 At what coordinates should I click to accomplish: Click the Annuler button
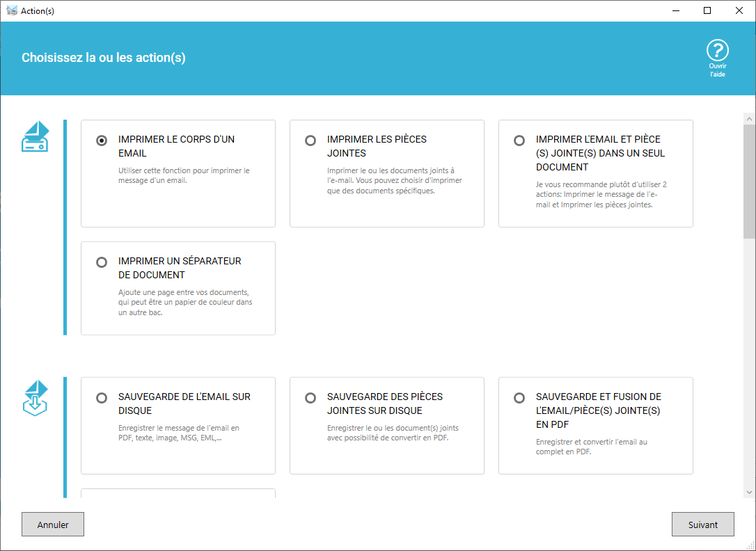[52, 524]
